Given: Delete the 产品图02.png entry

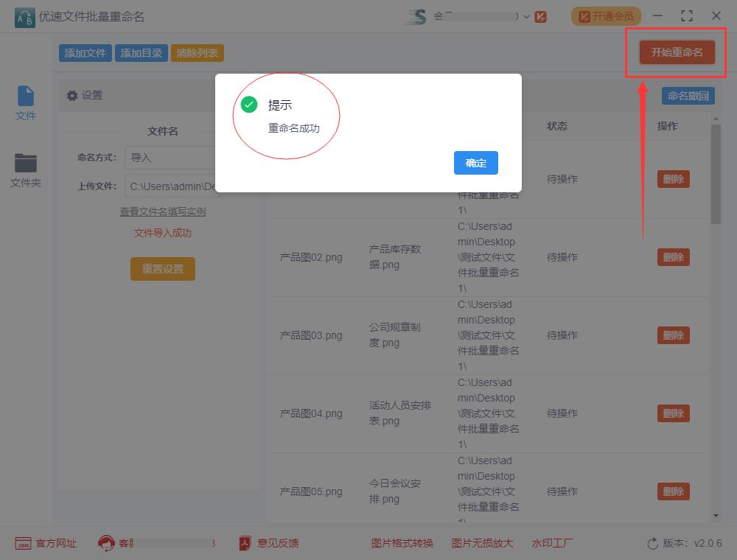Looking at the screenshot, I should pos(673,257).
